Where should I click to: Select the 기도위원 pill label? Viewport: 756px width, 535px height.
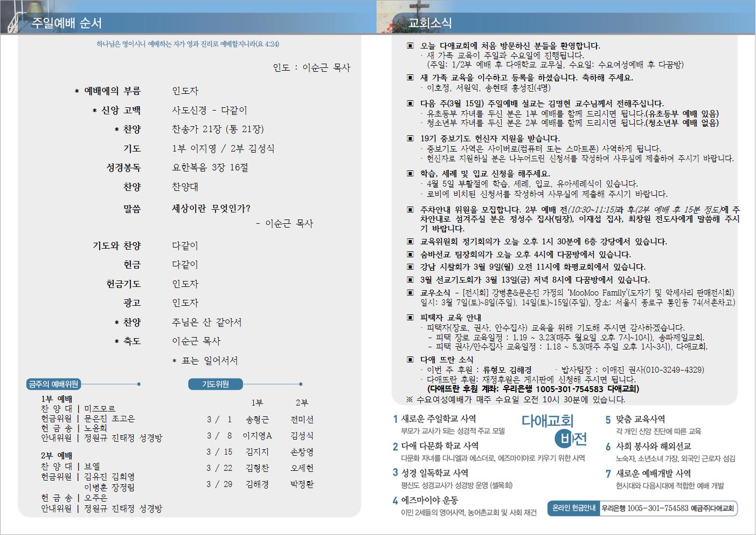[x=216, y=384]
